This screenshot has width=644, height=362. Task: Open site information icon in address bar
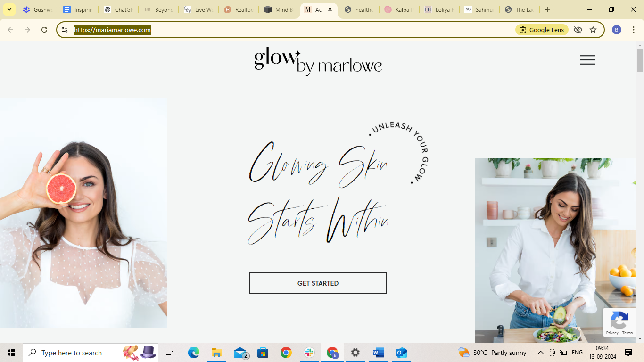65,30
